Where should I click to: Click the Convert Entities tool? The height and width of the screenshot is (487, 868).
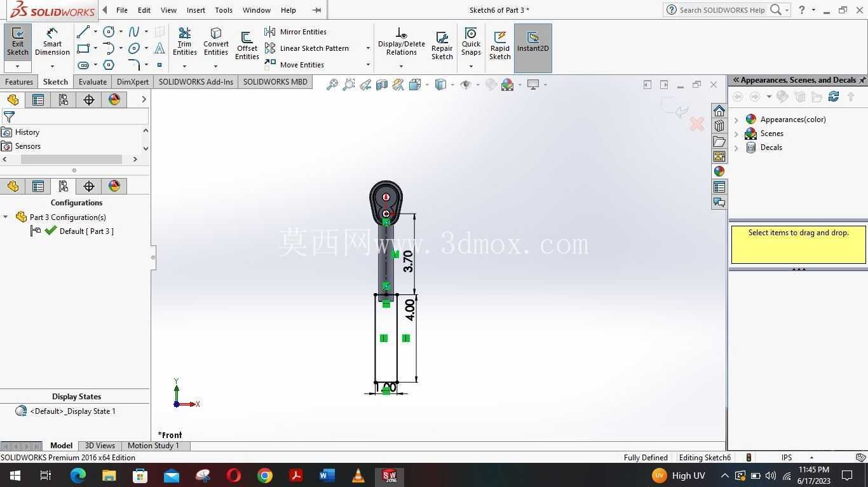216,41
